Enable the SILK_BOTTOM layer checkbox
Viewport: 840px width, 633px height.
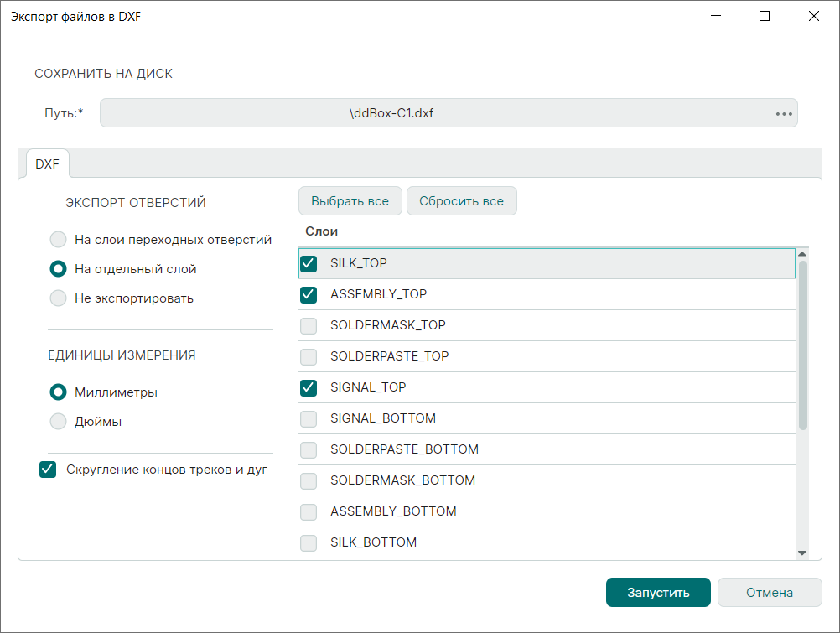pyautogui.click(x=309, y=542)
